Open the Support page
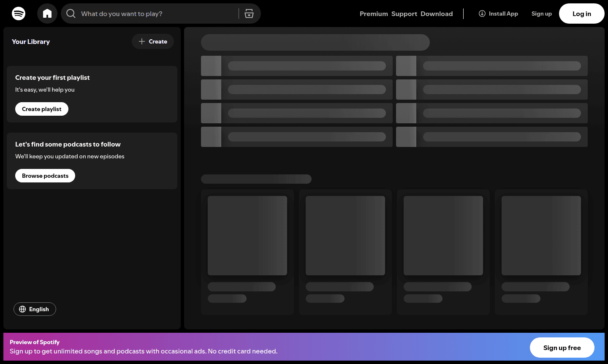 pos(404,14)
